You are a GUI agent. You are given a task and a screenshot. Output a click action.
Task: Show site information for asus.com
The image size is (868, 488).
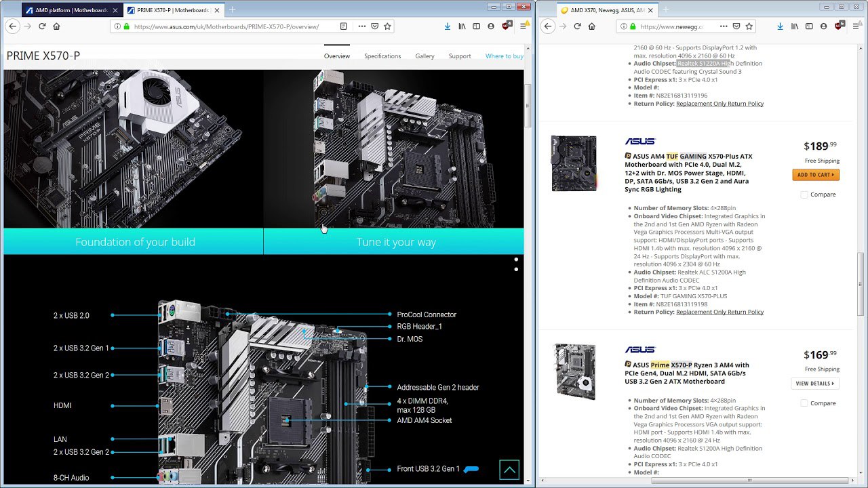pos(117,26)
